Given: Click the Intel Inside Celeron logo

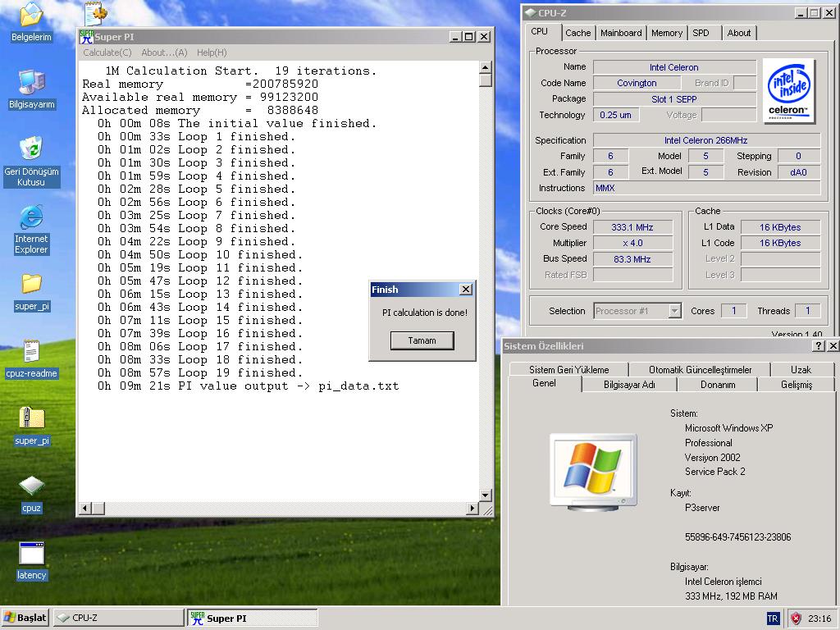Looking at the screenshot, I should pos(788,90).
